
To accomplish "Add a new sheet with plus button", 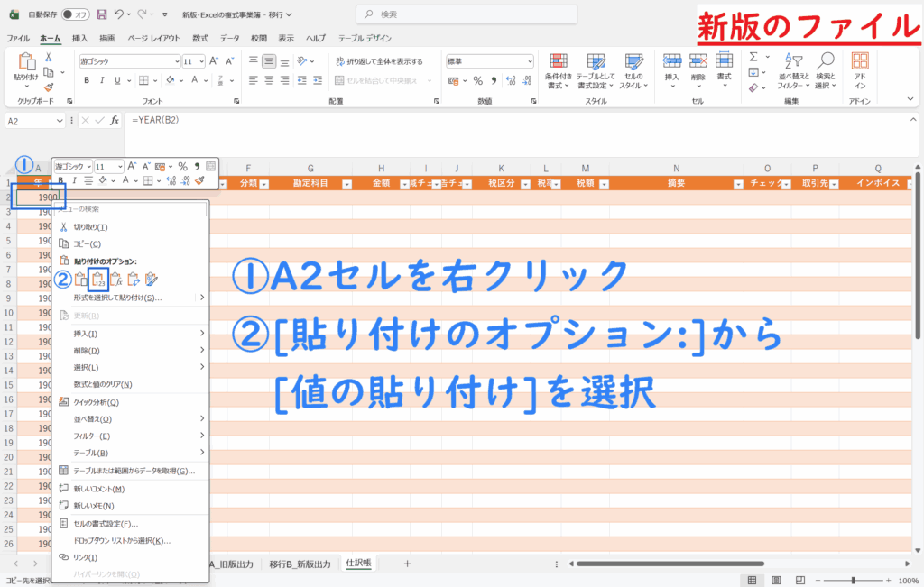I will [407, 564].
